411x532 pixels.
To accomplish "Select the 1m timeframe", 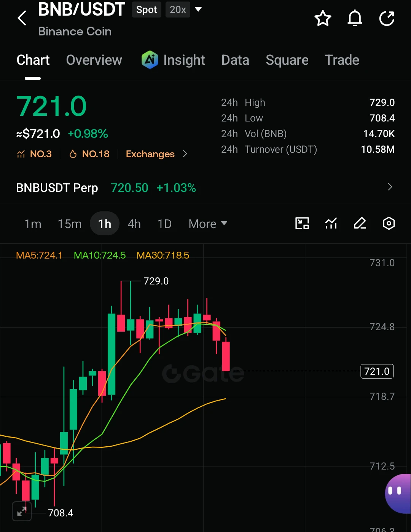I will [x=33, y=224].
